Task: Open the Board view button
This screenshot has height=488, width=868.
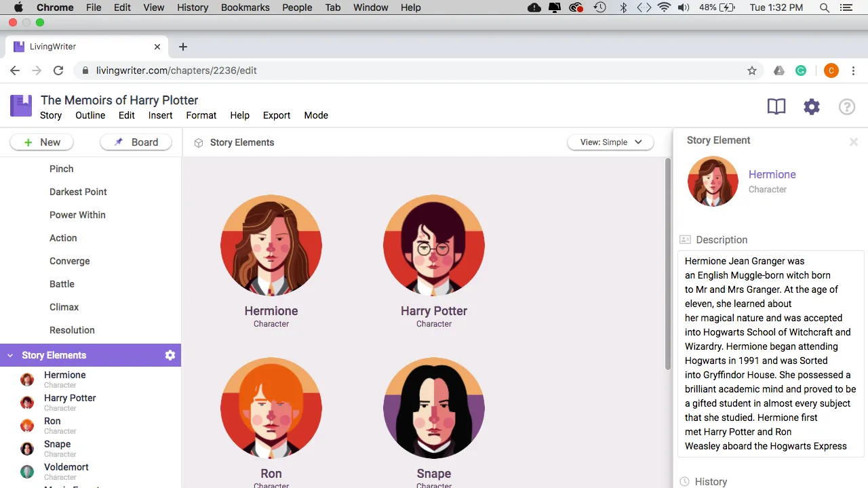Action: tap(136, 142)
